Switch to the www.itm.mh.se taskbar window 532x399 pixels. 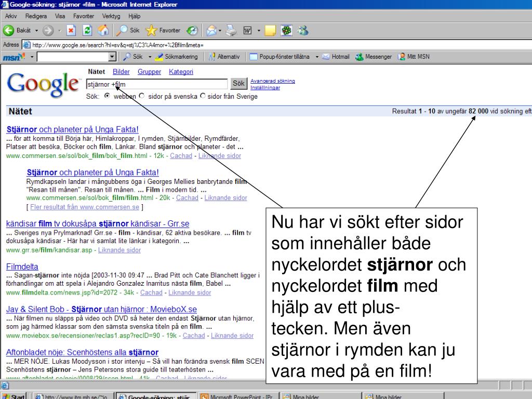(72, 396)
